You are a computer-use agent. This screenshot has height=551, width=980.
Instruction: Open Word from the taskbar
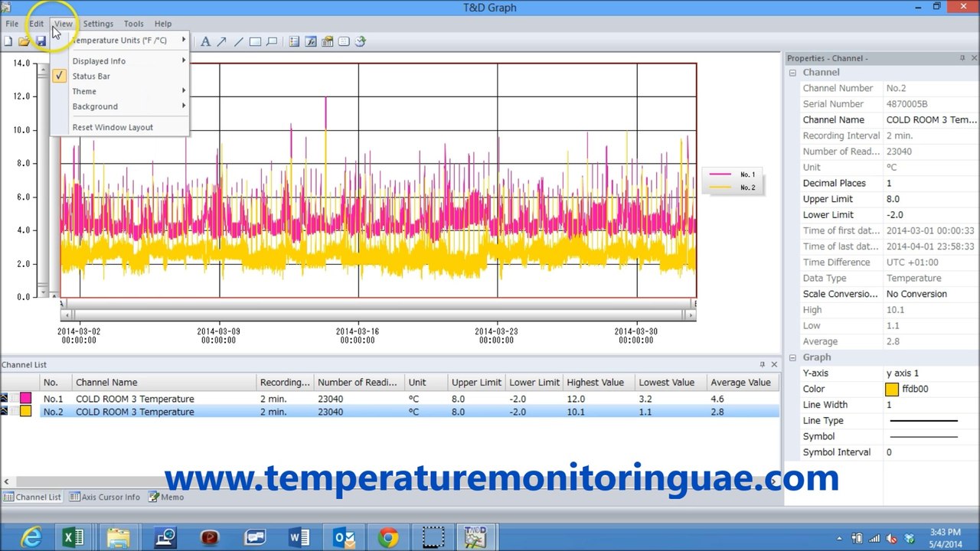coord(299,537)
